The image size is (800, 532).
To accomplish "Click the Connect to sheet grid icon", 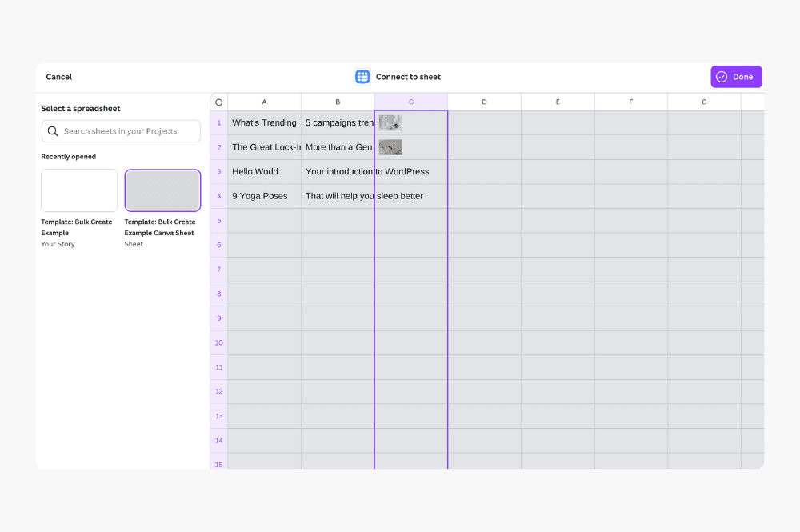I will pos(362,77).
